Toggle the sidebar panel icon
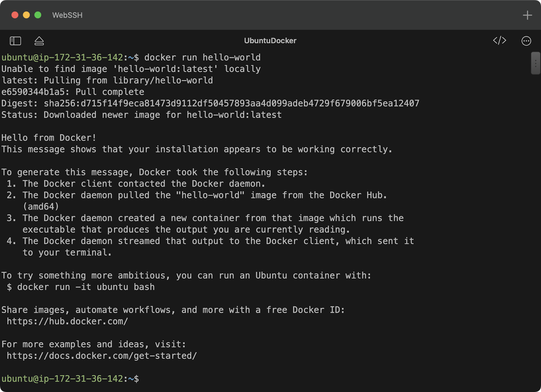 click(x=15, y=41)
